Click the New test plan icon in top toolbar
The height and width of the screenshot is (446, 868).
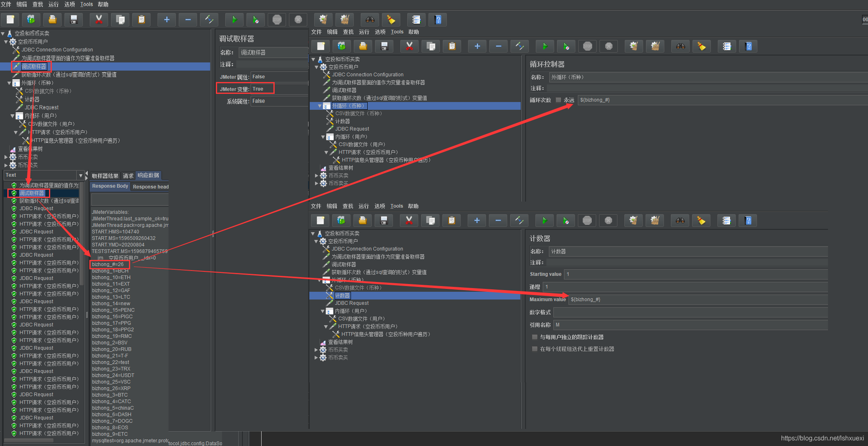[x=10, y=20]
